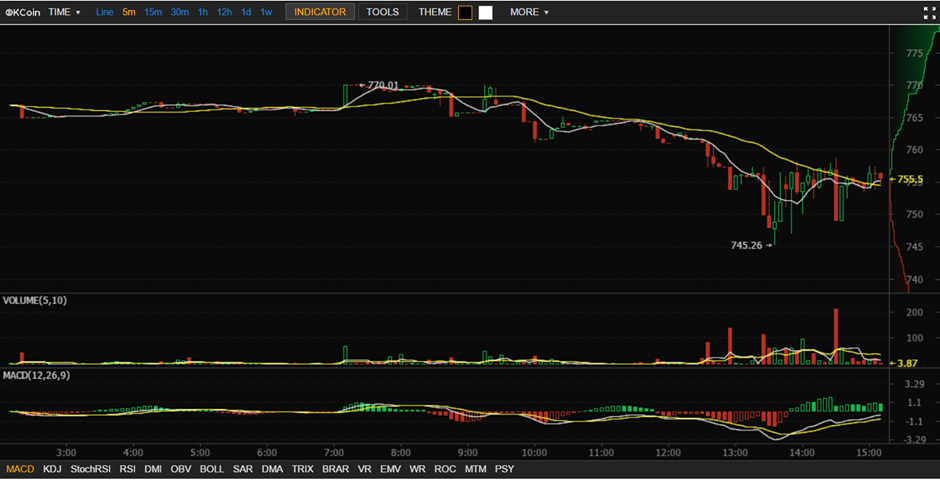This screenshot has width=940, height=480.
Task: Switch to the white theme swatch
Action: [x=486, y=12]
